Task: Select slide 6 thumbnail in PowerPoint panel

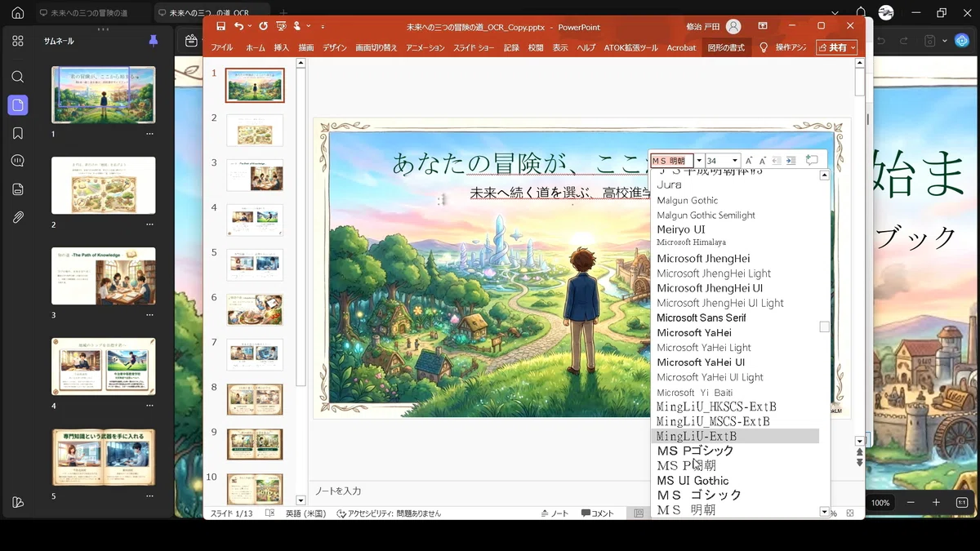Action: pos(255,310)
